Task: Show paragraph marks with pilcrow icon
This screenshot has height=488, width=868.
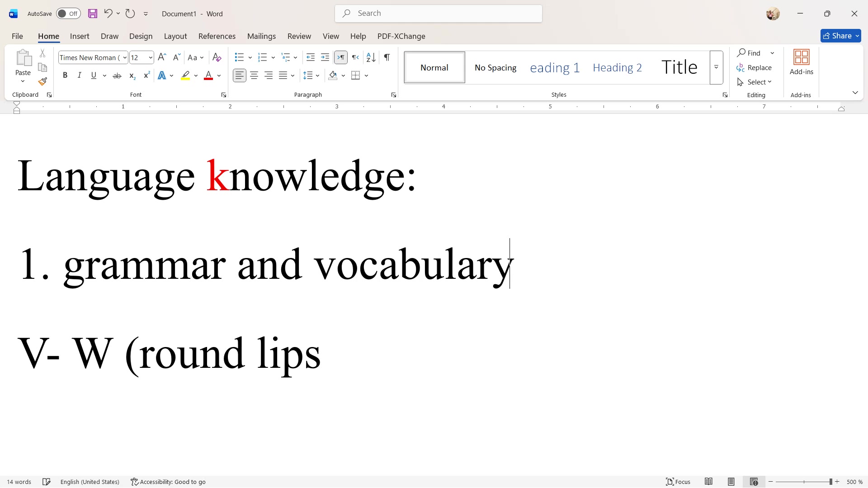Action: pyautogui.click(x=387, y=57)
